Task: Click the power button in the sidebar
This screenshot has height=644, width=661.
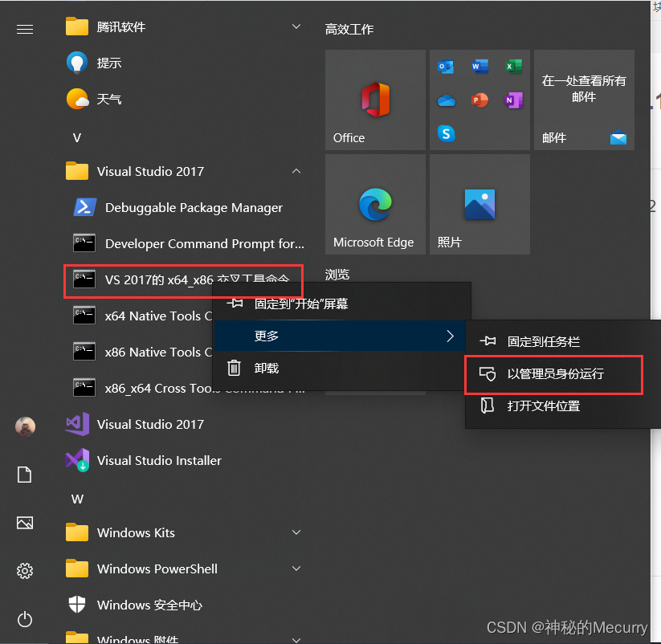Action: point(24,619)
